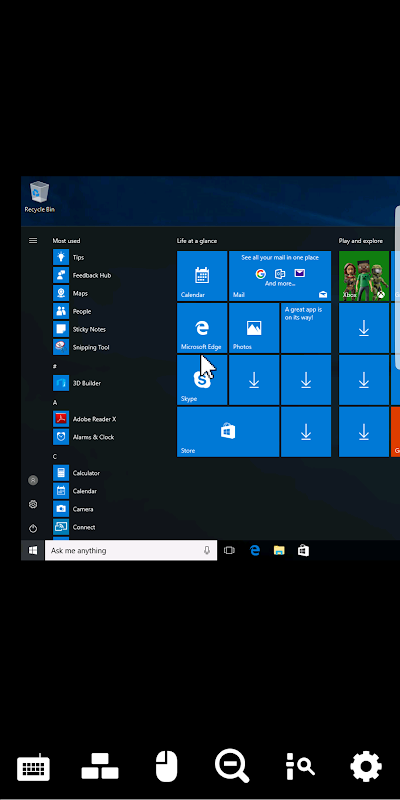Image resolution: width=400 pixels, height=800 pixels.
Task: Tap the three-blocks windows icon in bottom bar
Action: tap(100, 766)
